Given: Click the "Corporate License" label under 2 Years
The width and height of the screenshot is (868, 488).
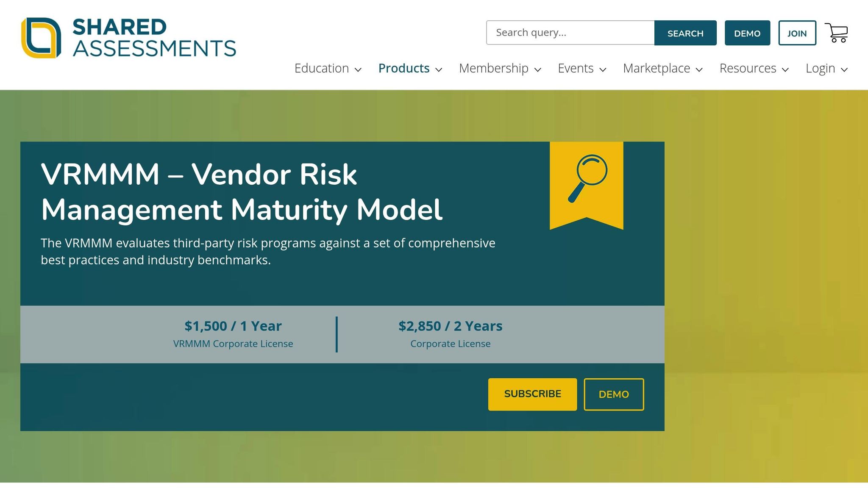Looking at the screenshot, I should (x=450, y=344).
